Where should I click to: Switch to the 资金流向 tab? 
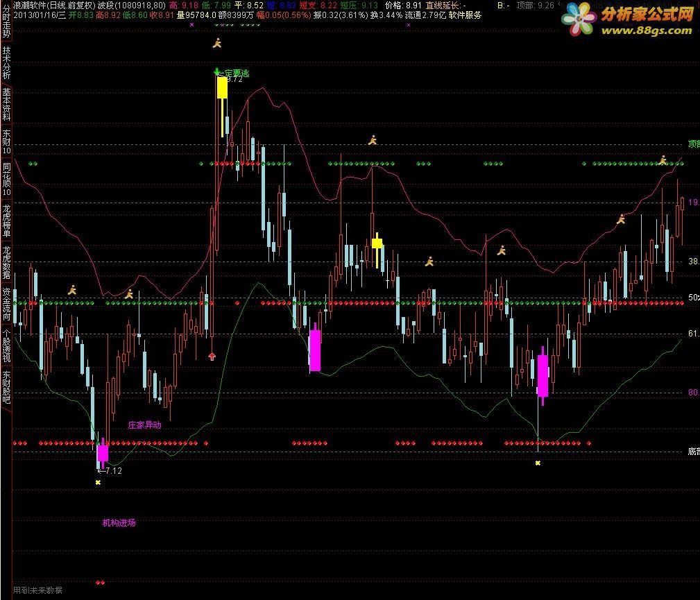tap(6, 304)
